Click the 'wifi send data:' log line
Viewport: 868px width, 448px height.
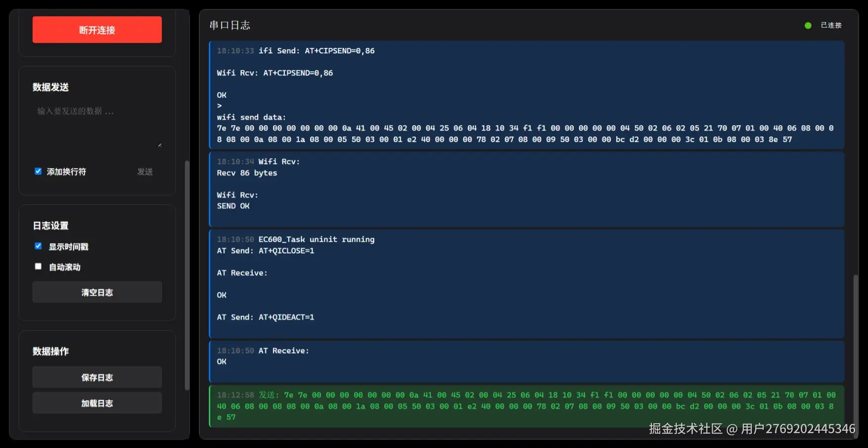[x=251, y=118]
